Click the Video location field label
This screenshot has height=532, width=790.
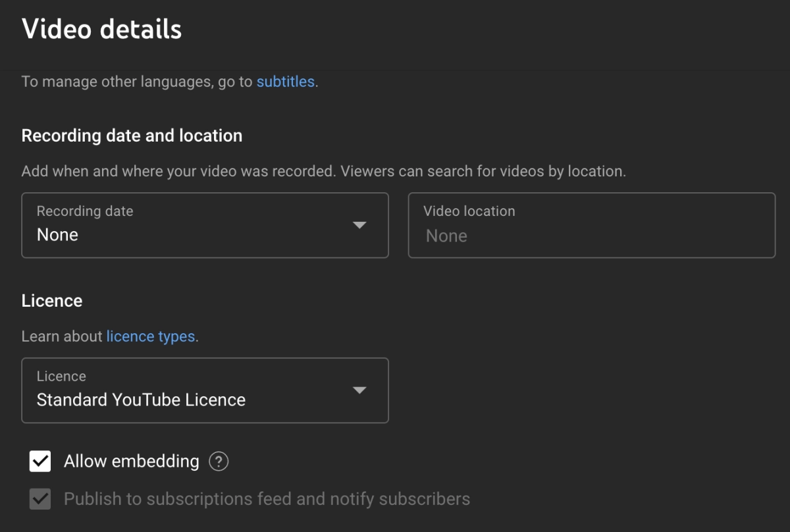pos(469,211)
